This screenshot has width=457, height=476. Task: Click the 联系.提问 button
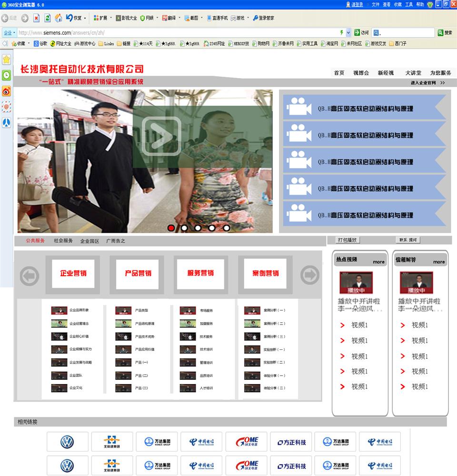[408, 240]
